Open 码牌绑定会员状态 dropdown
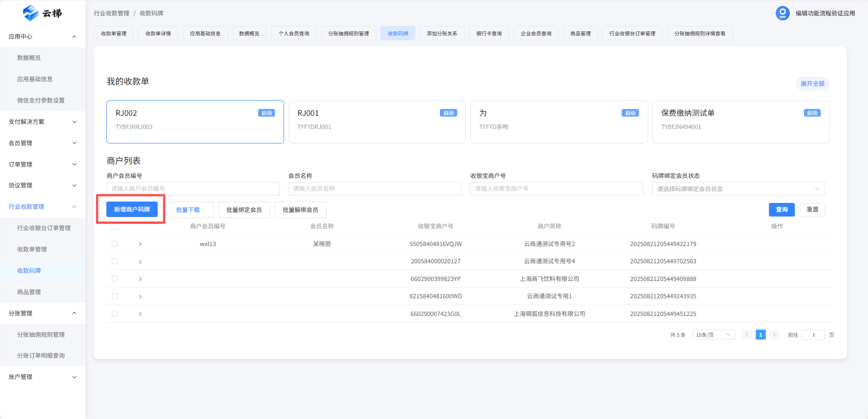The width and height of the screenshot is (868, 419). point(738,189)
